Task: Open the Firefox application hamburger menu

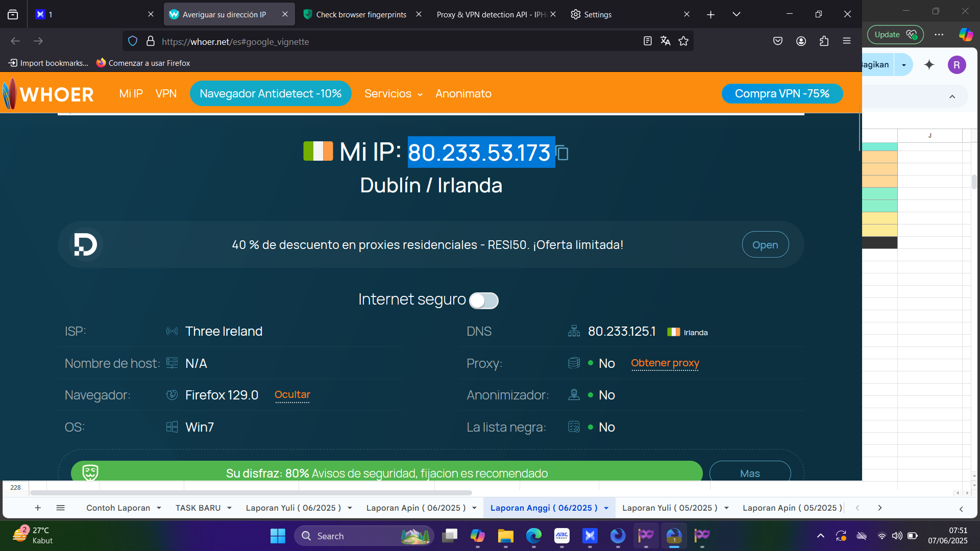Action: pyautogui.click(x=847, y=41)
